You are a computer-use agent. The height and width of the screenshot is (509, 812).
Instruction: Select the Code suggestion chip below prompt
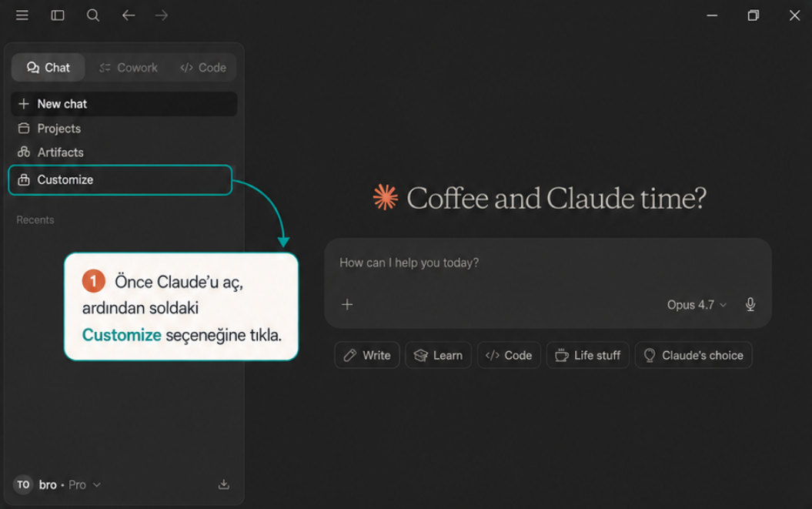(509, 355)
